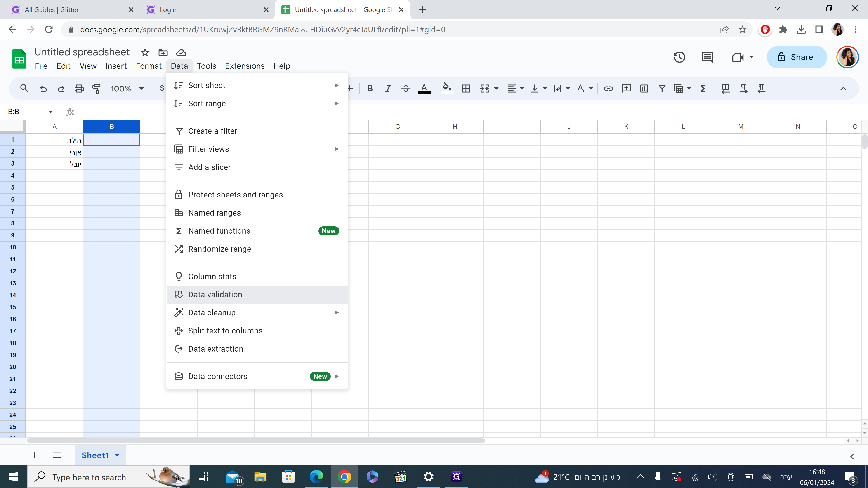Toggle bold formatting

tap(370, 89)
